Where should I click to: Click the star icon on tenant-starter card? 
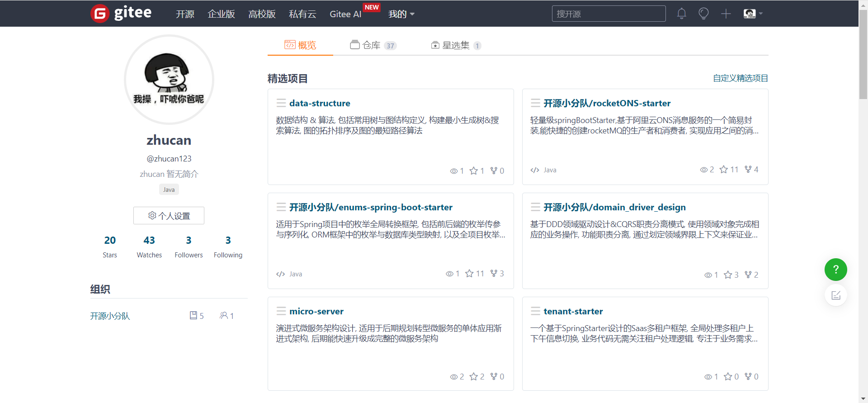click(728, 376)
